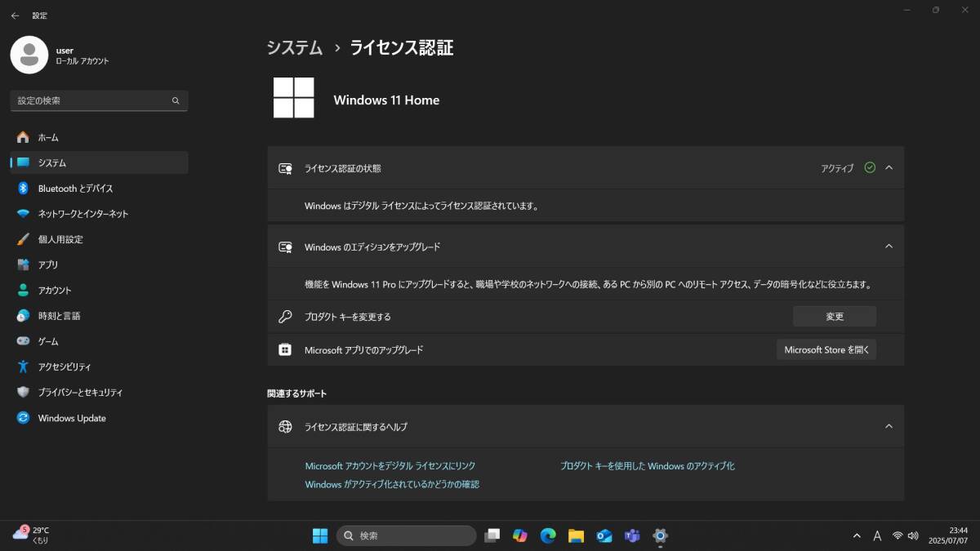Click the Windows logo next to Windows 11 Home
Viewport: 980px width, 551px height.
click(x=294, y=99)
